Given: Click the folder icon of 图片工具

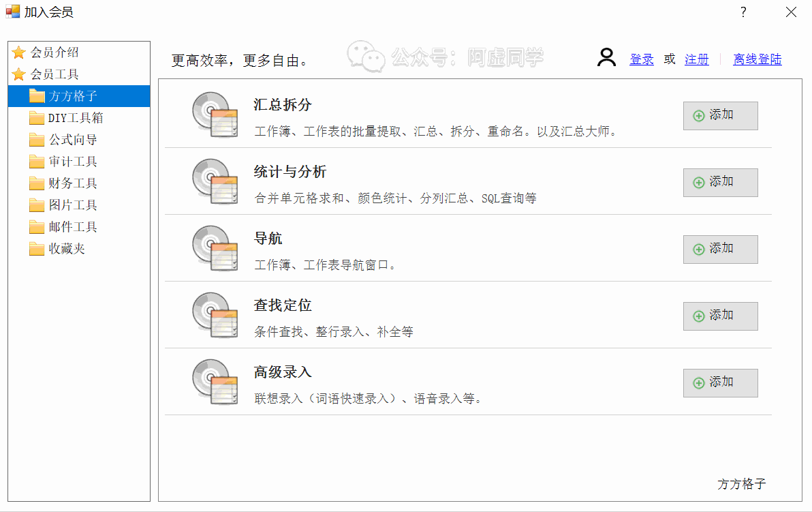Looking at the screenshot, I should [x=37, y=205].
